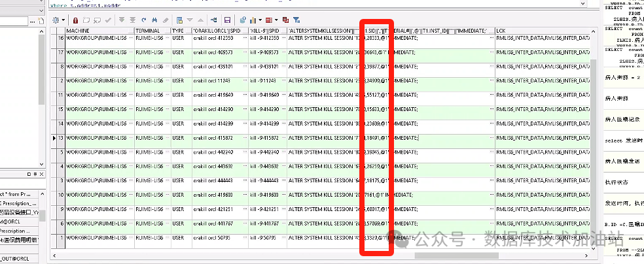Click the grid selection mode icon
The height and width of the screenshot is (264, 644).
56,20
